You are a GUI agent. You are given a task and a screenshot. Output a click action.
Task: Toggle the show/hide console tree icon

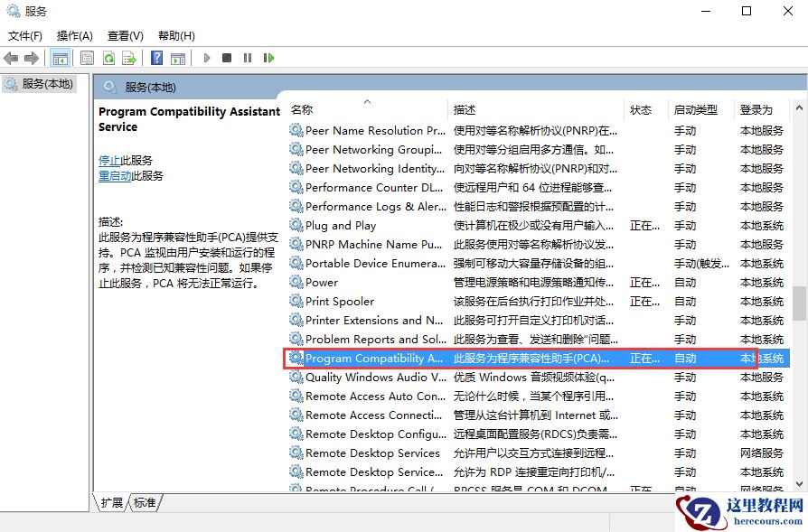(x=61, y=58)
